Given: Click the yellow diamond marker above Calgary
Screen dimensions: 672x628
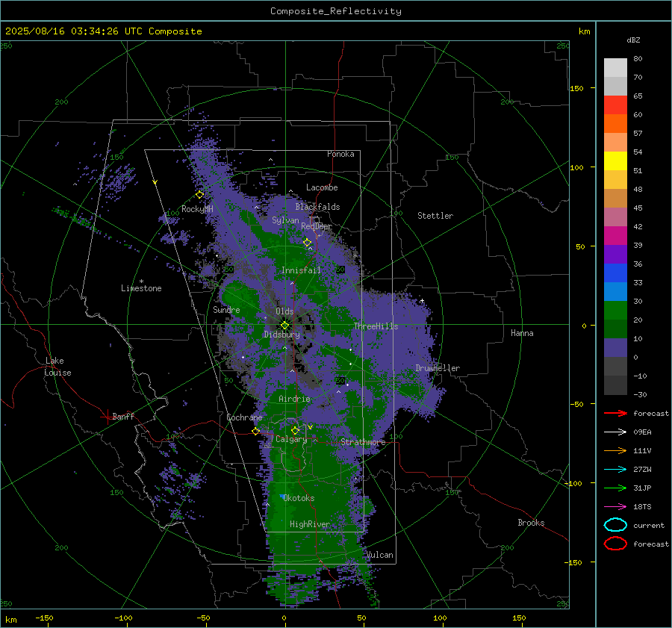Looking at the screenshot, I should pyautogui.click(x=295, y=430).
